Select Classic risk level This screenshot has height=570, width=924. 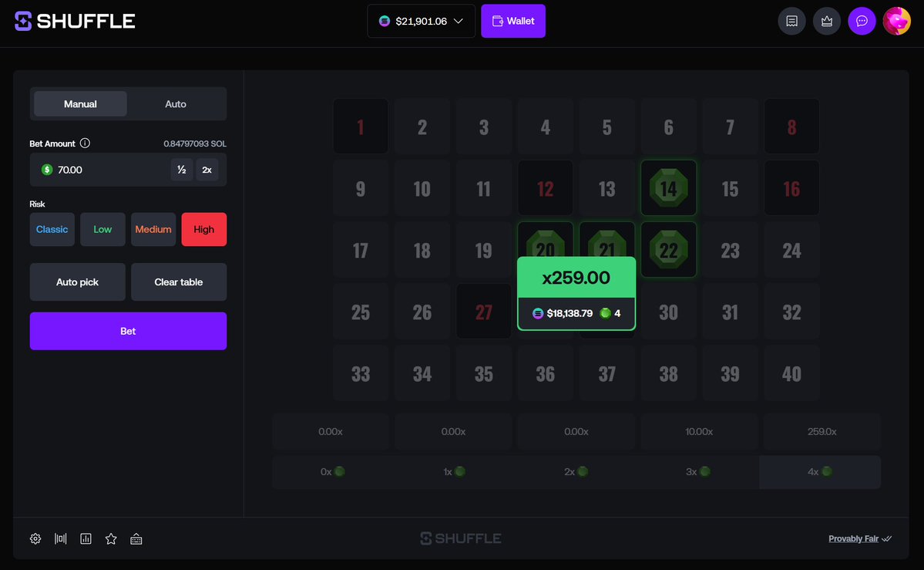52,230
